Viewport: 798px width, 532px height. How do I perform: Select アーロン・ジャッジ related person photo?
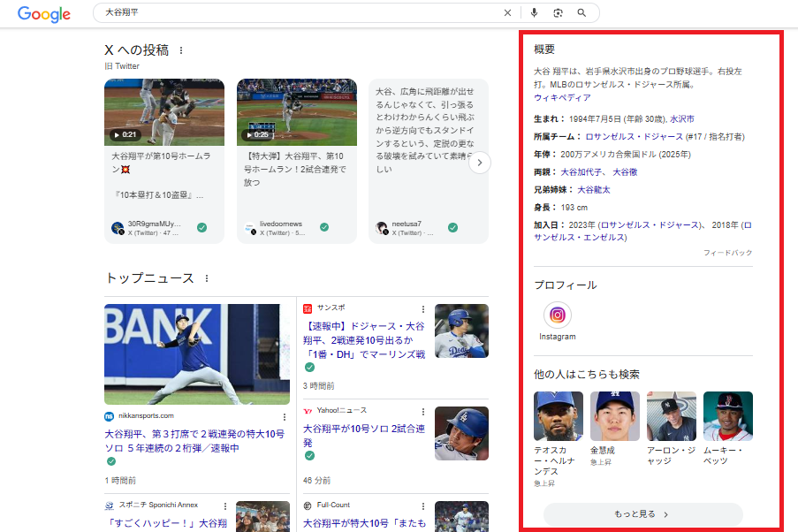tap(672, 416)
